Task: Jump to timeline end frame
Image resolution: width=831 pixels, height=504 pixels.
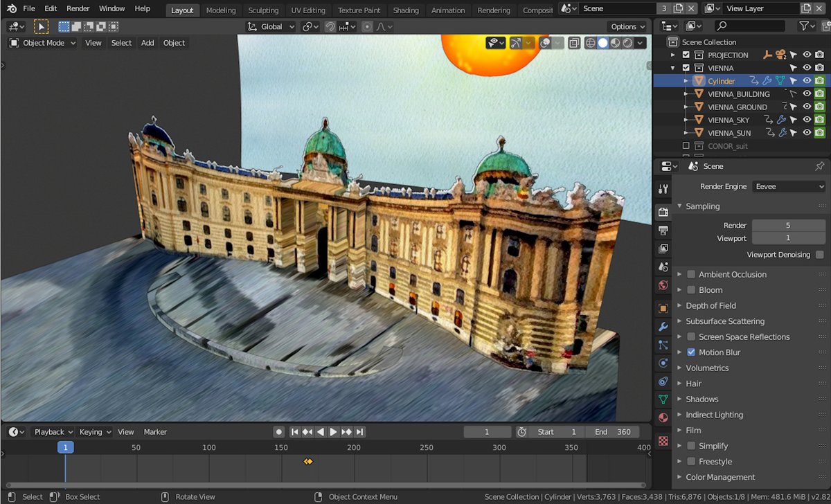Action: point(360,432)
